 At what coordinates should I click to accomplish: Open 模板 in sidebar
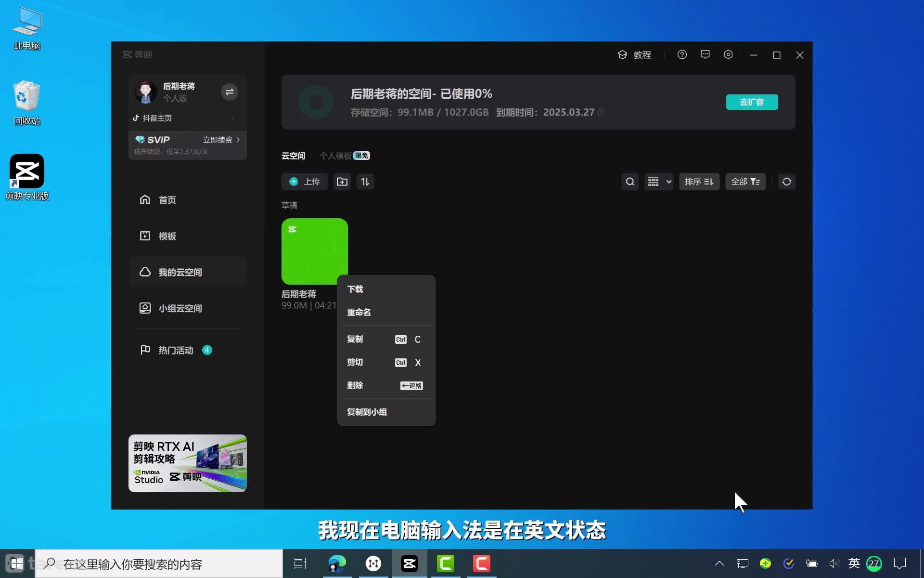point(187,236)
